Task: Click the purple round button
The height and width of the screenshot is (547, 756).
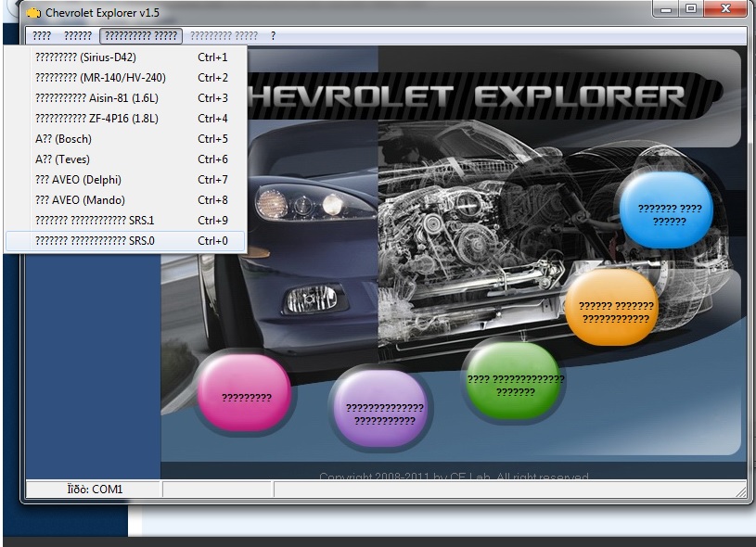Action: [x=381, y=409]
